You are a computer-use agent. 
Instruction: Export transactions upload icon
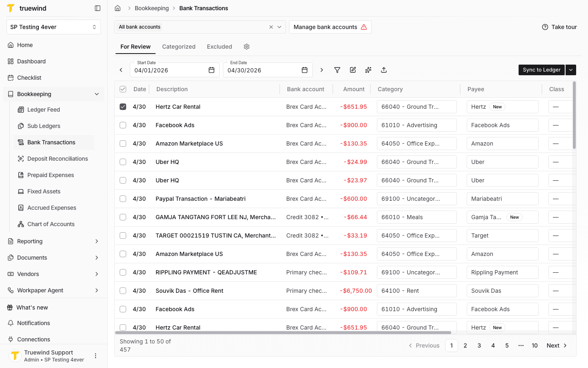[x=384, y=70]
